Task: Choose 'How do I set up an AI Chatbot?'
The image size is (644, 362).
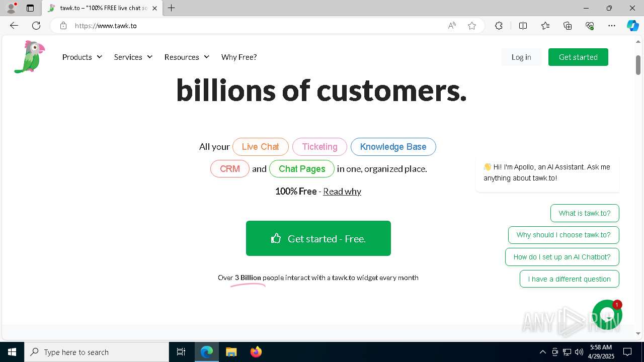Action: click(562, 257)
